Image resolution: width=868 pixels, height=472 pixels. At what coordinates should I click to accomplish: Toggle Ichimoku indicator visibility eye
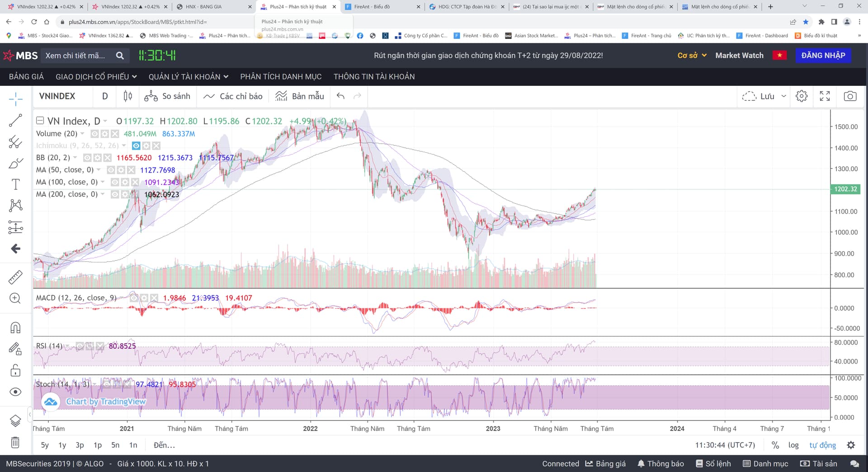click(x=136, y=146)
